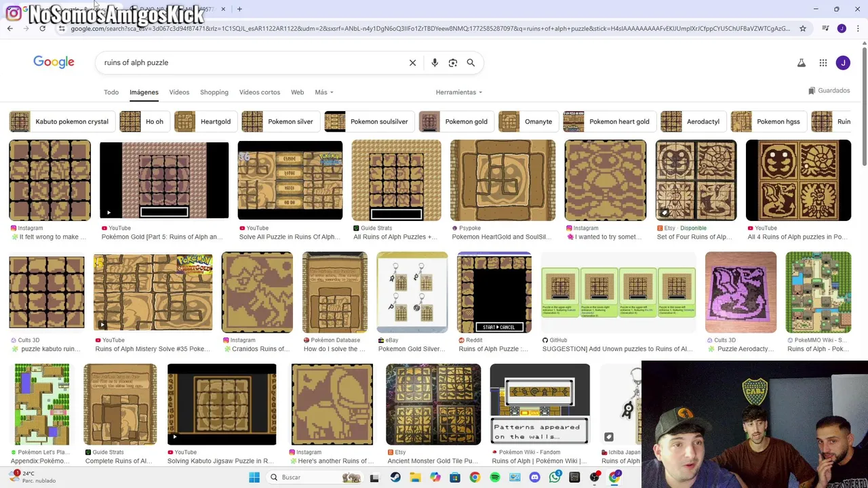Open Steam from the taskbar
868x488 pixels.
click(x=395, y=477)
